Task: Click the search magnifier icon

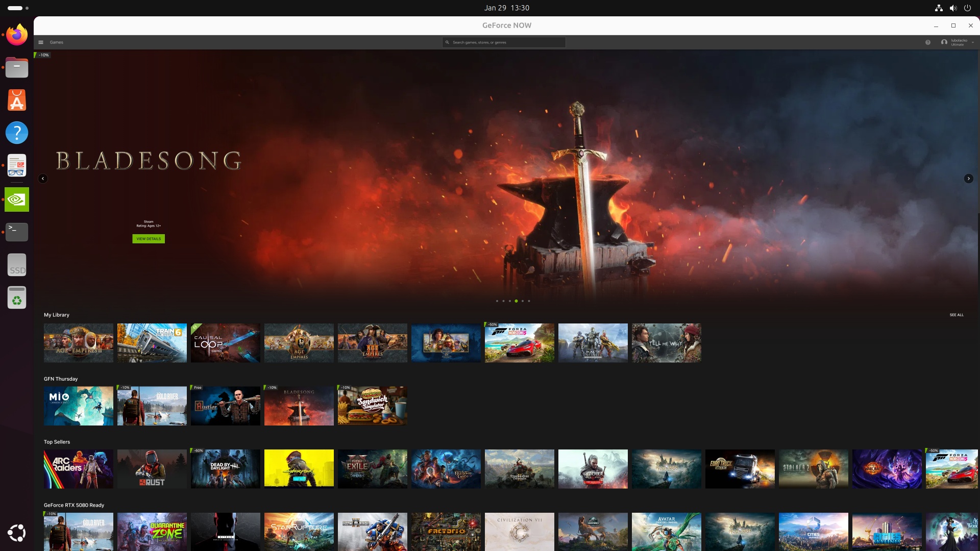Action: [447, 42]
